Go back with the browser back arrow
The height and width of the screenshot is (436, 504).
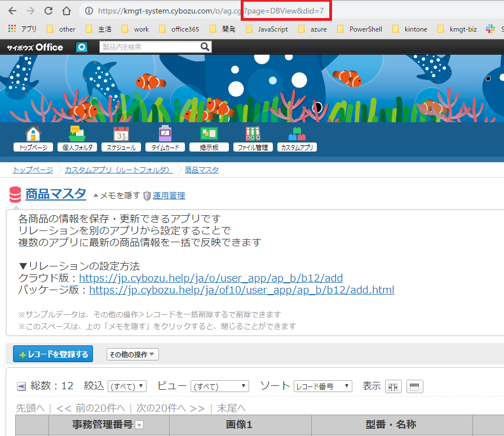12,11
